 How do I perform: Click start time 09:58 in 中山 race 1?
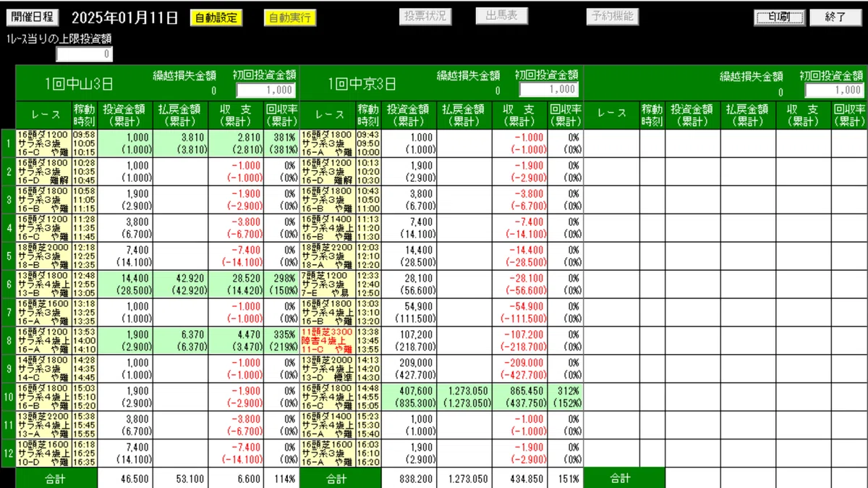(85, 135)
